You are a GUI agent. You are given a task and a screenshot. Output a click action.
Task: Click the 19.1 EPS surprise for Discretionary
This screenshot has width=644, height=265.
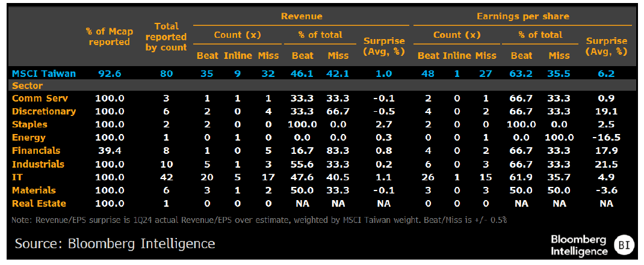pyautogui.click(x=606, y=112)
